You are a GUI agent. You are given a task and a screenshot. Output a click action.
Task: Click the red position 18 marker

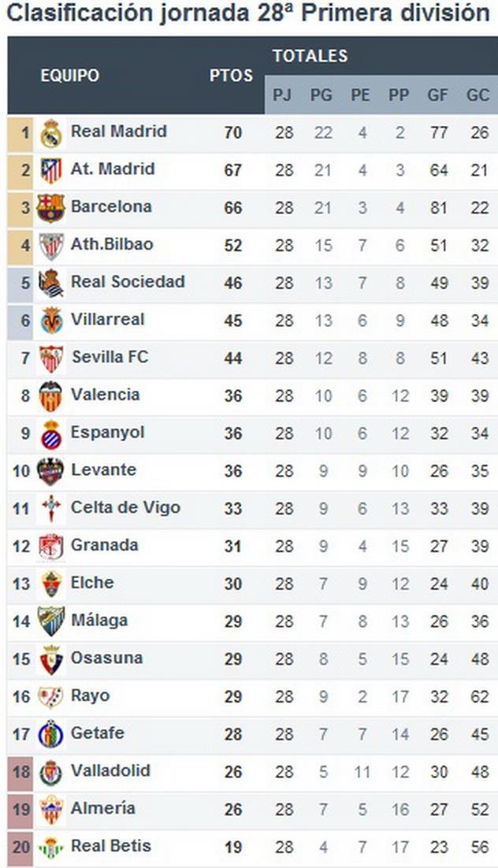(x=21, y=772)
